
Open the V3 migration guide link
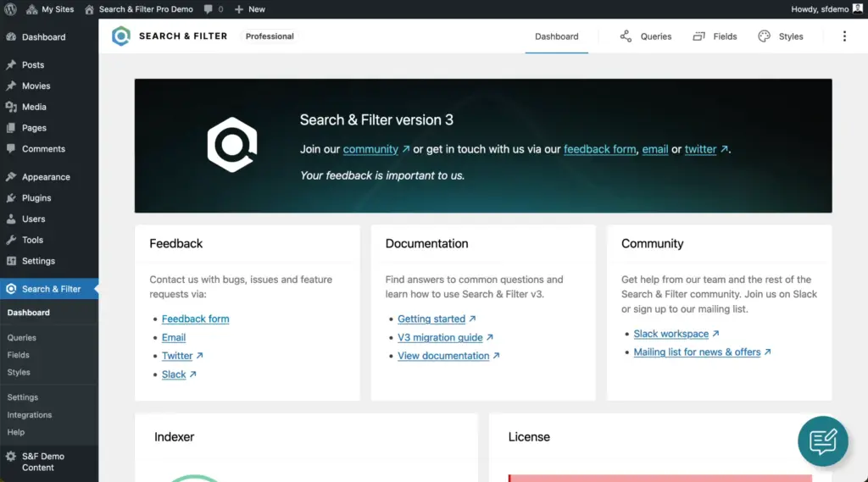(x=440, y=337)
